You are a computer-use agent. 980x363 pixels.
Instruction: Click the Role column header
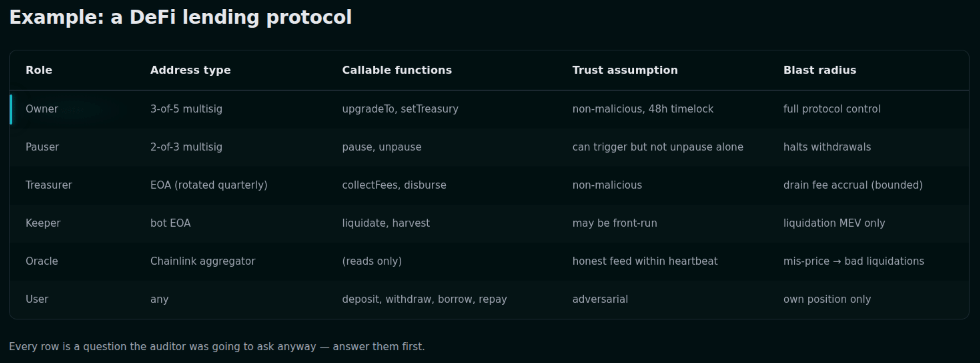39,70
